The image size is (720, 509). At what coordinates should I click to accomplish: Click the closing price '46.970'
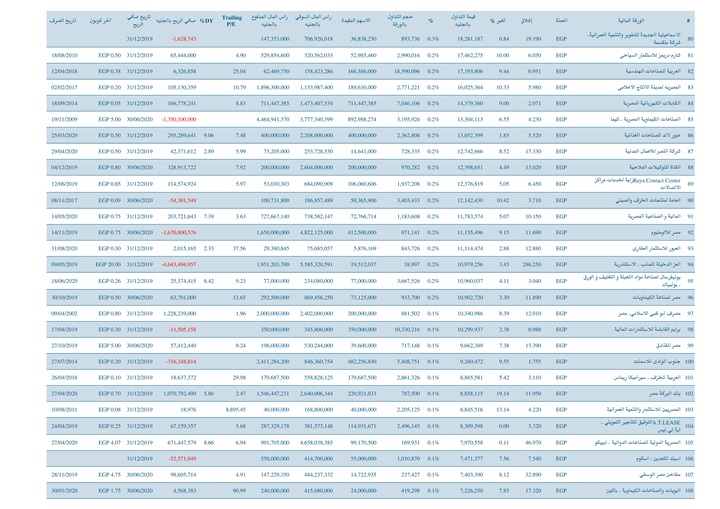point(534,443)
